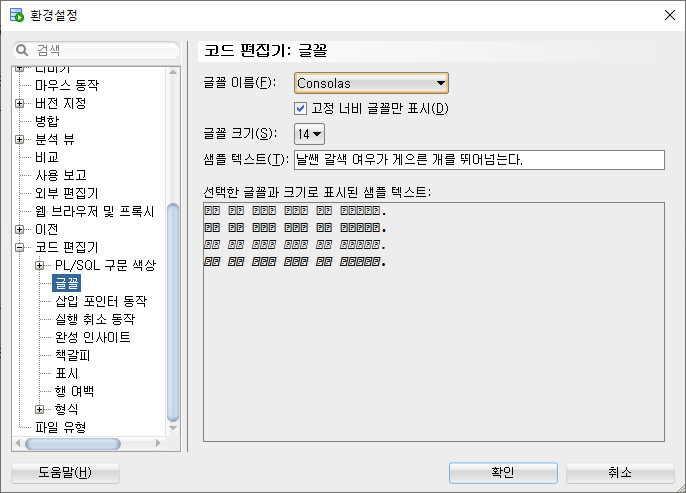Click the tree horizontal scroll left arrow

tap(18, 444)
